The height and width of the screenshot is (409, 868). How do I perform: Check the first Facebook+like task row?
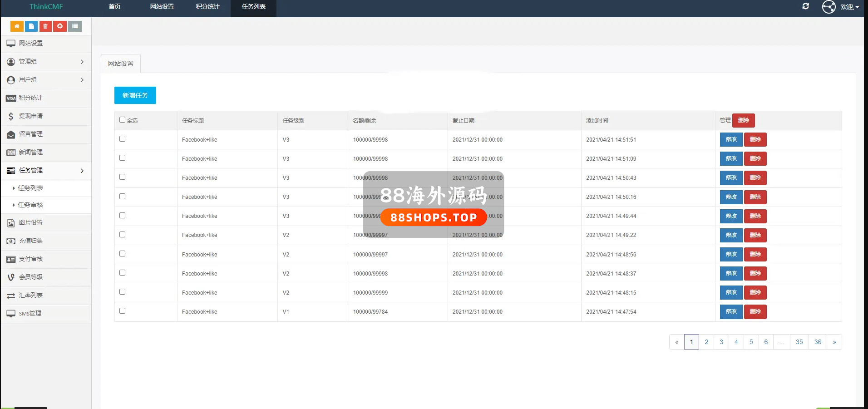pyautogui.click(x=123, y=139)
